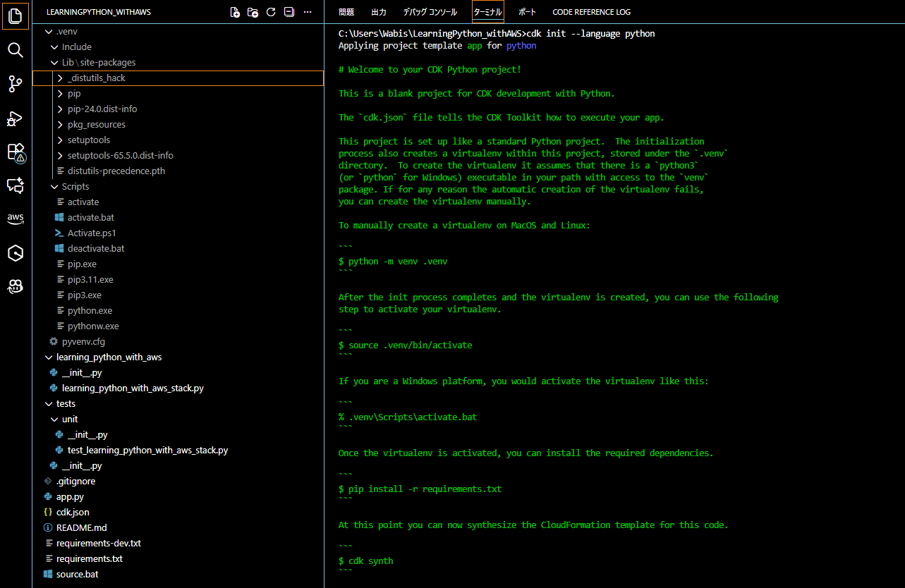Click the Windows icon beside deactivate.bat
Image resolution: width=905 pixels, height=588 pixels.
[x=60, y=248]
